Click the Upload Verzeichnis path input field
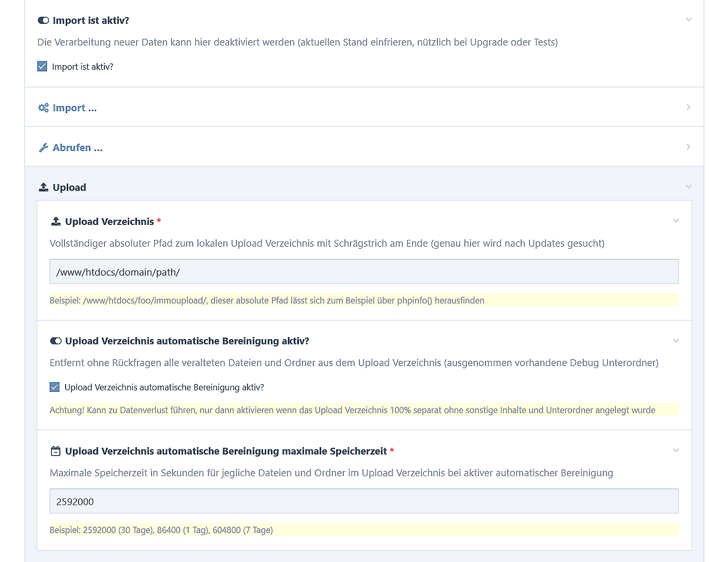The width and height of the screenshot is (728, 562). (364, 272)
